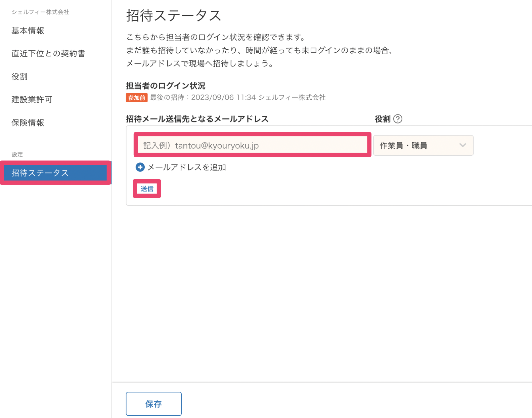
Task: Click the orange 参加前 status badge
Action: (x=137, y=98)
